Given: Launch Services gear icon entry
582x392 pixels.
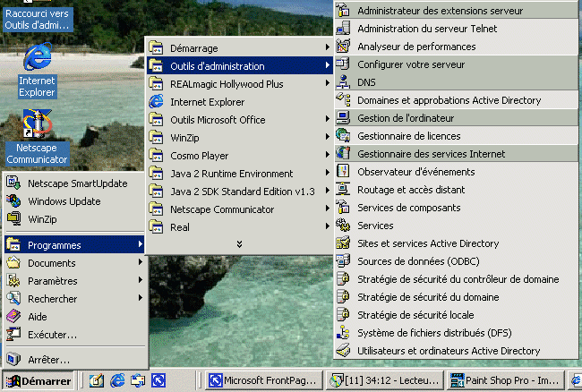Looking at the screenshot, I should click(342, 226).
